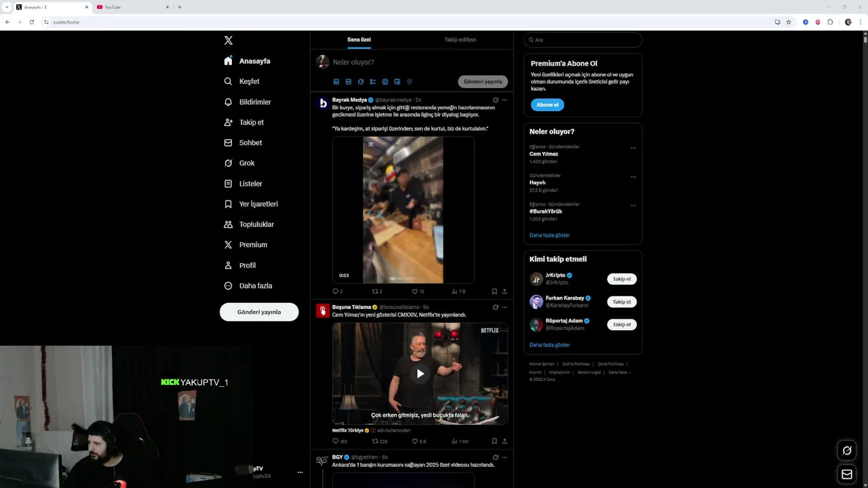Bookmark the Boşuna Tıklama post
The image size is (868, 488).
[494, 441]
